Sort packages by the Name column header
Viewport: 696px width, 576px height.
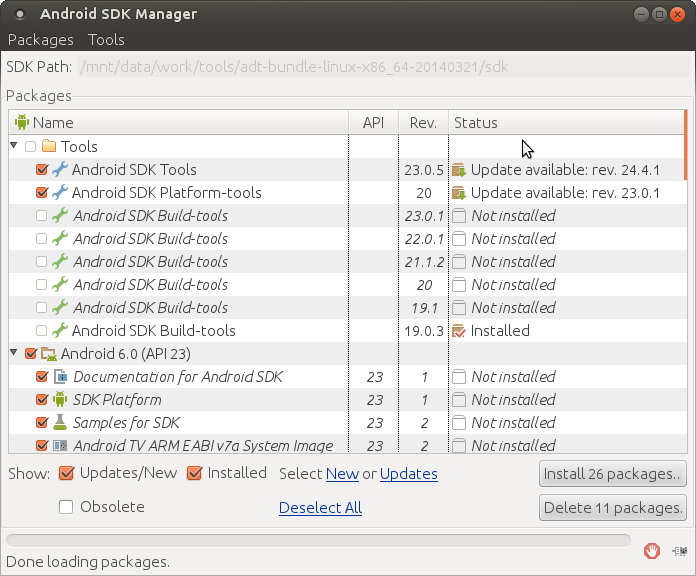[179, 122]
